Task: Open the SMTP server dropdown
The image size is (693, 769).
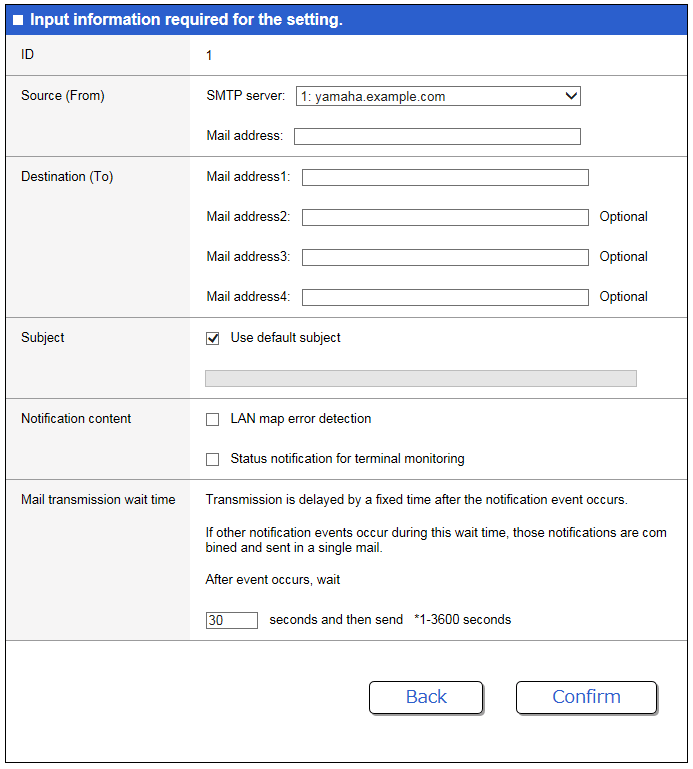Action: click(x=437, y=97)
